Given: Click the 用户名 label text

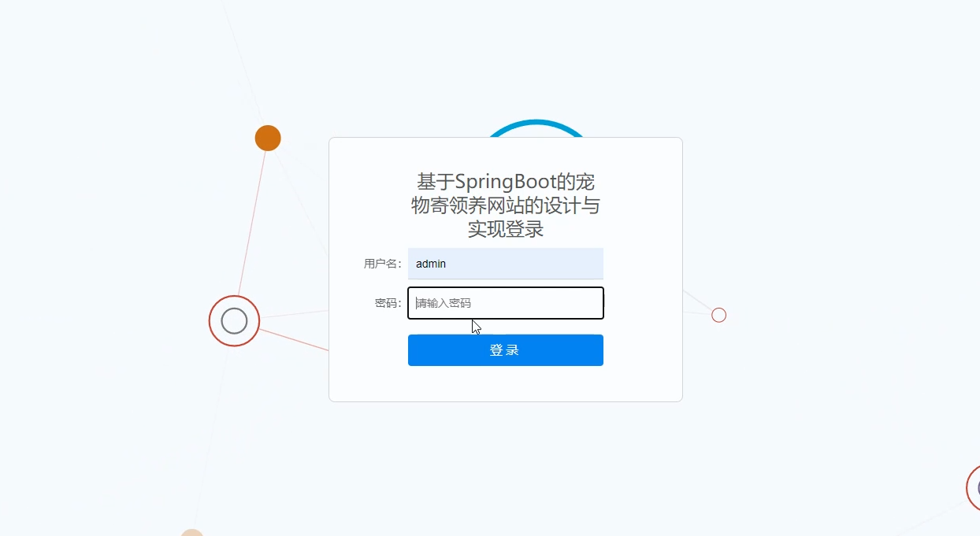Looking at the screenshot, I should [x=383, y=264].
